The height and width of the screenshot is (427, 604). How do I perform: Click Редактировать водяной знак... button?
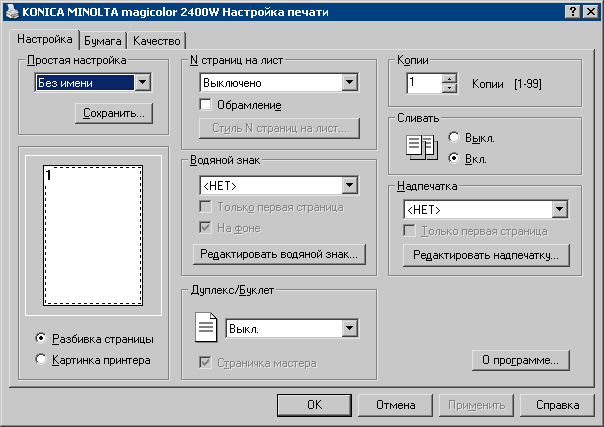(x=279, y=254)
